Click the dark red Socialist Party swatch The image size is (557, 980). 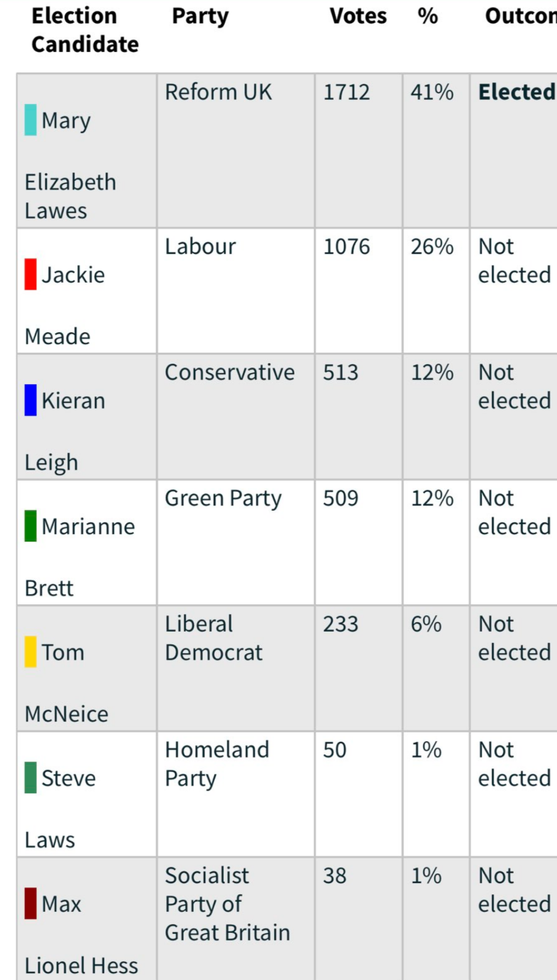30,904
